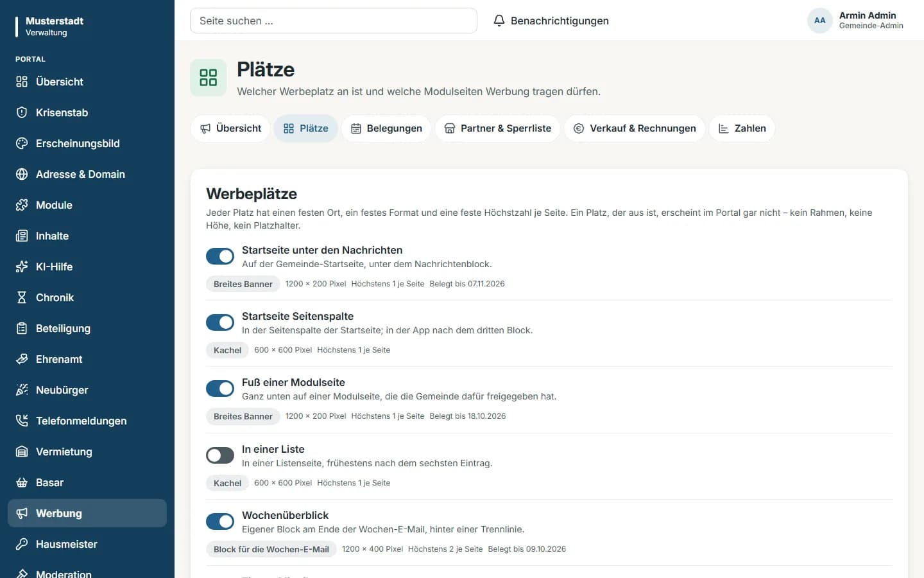Image resolution: width=924 pixels, height=578 pixels.
Task: Open the Module puzzle icon
Action: 22,205
